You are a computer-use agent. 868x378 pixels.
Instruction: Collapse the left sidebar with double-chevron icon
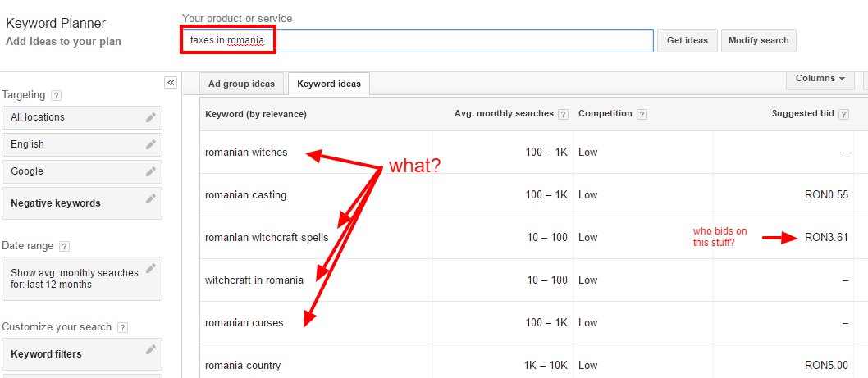tap(171, 83)
